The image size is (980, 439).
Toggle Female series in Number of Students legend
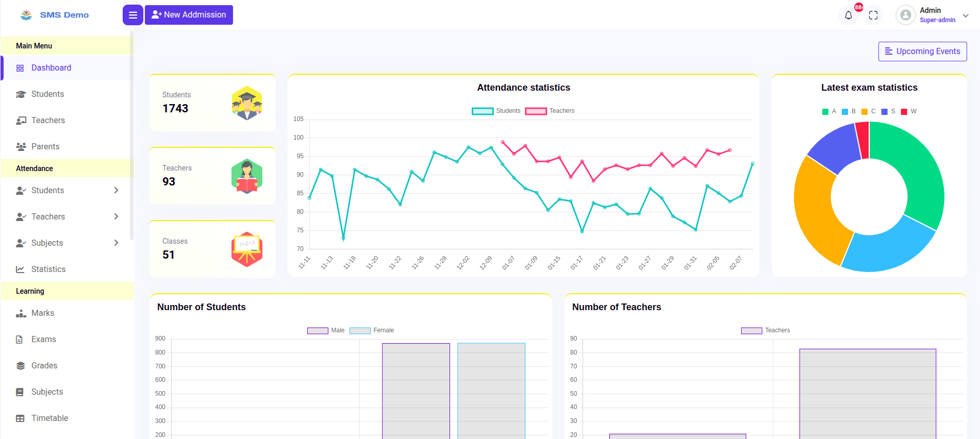click(x=372, y=330)
